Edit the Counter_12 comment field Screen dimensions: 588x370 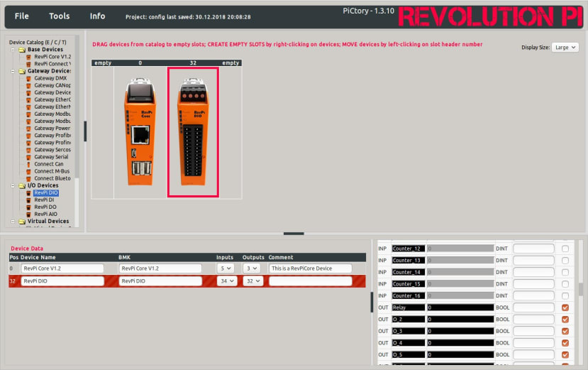tap(533, 249)
